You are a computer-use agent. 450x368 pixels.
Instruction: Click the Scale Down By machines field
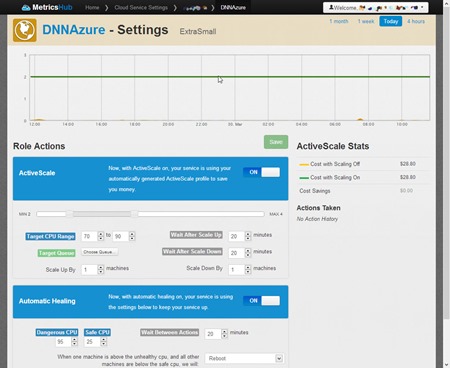[236, 270]
